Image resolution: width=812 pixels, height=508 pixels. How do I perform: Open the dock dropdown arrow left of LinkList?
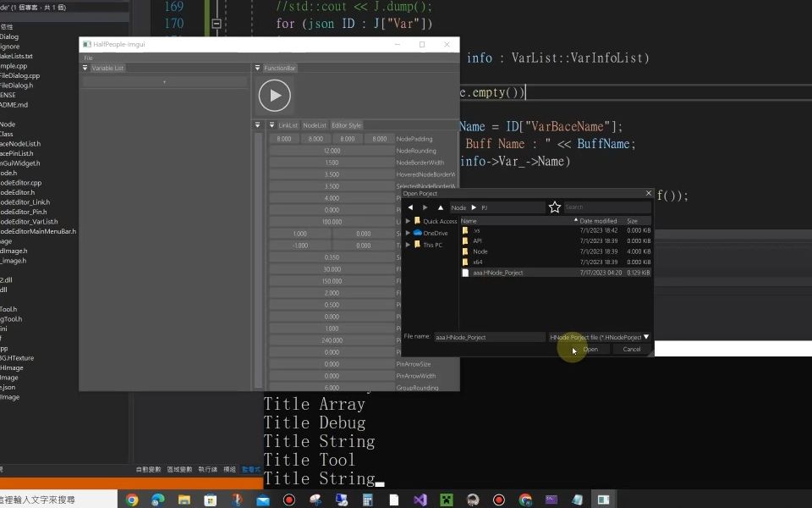272,125
